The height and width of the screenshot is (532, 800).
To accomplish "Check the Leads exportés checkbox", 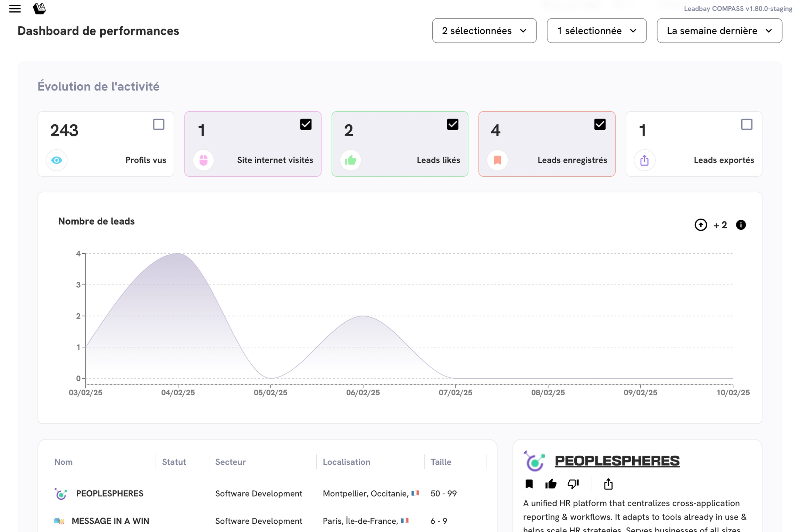I will tap(747, 124).
